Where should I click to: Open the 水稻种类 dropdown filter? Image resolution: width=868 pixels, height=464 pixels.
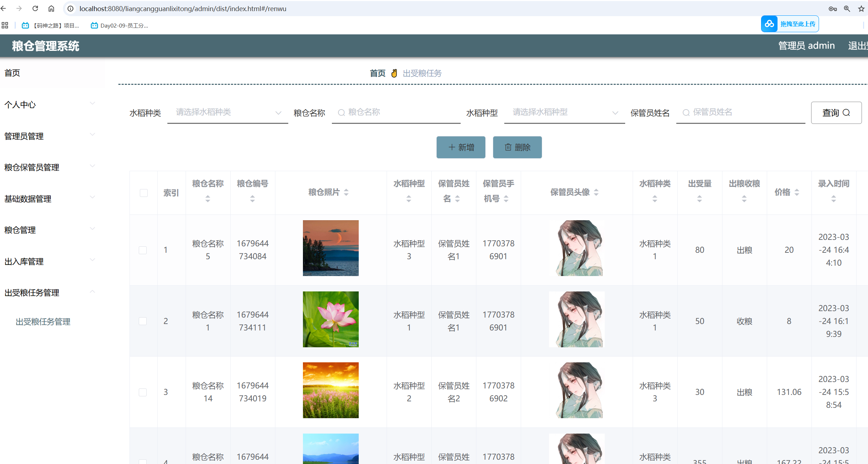[227, 112]
